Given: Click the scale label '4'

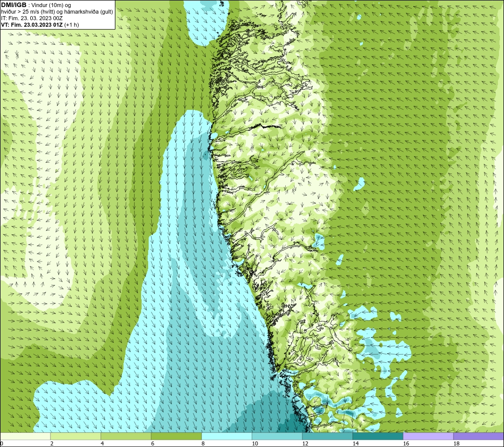Looking at the screenshot, I should [102, 444].
